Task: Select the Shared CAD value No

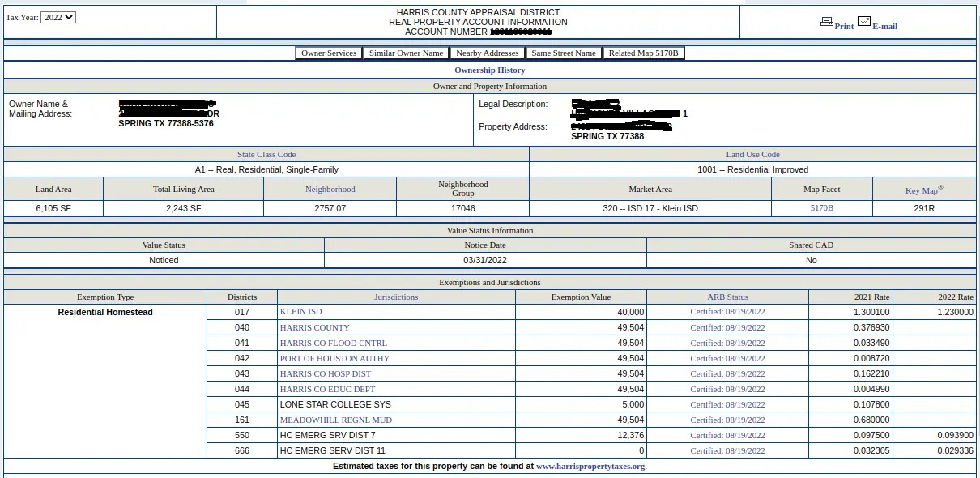Action: point(812,260)
